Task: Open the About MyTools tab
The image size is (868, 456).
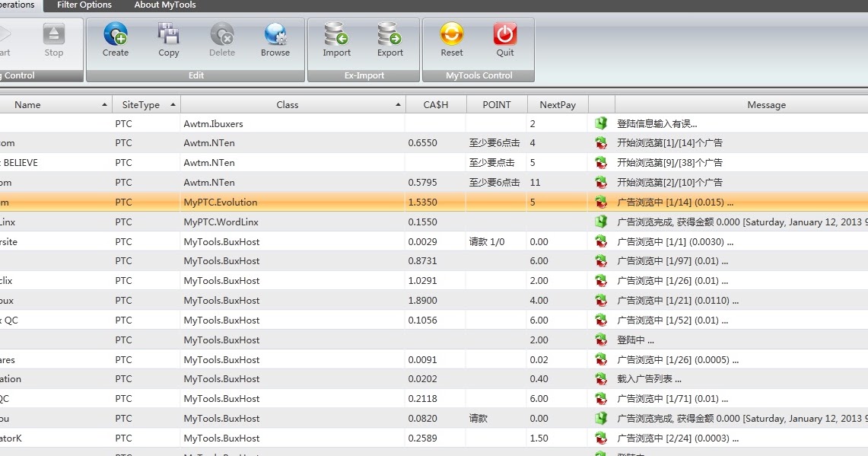Action: (165, 5)
